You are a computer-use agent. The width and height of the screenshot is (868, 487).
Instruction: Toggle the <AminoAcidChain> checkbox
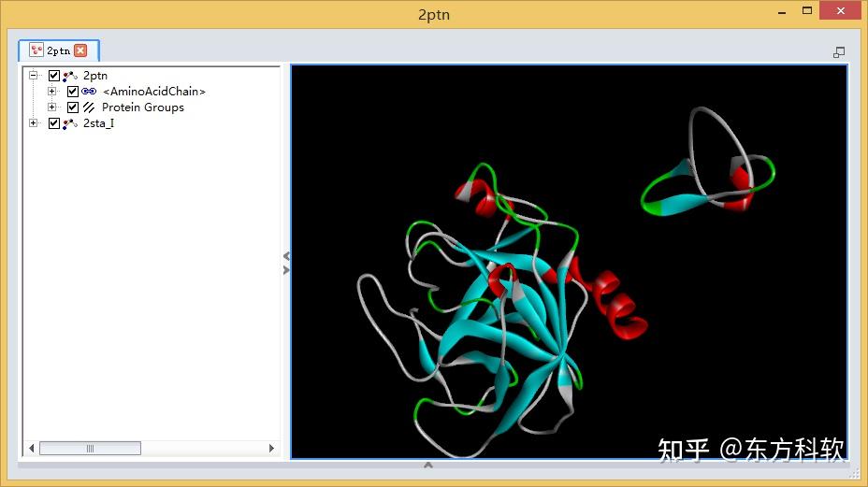click(x=73, y=92)
